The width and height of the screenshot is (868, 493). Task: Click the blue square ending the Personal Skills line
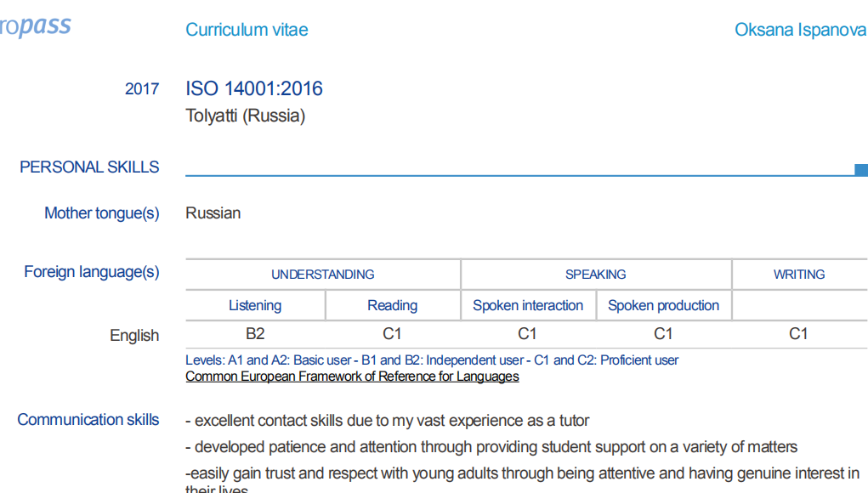860,170
